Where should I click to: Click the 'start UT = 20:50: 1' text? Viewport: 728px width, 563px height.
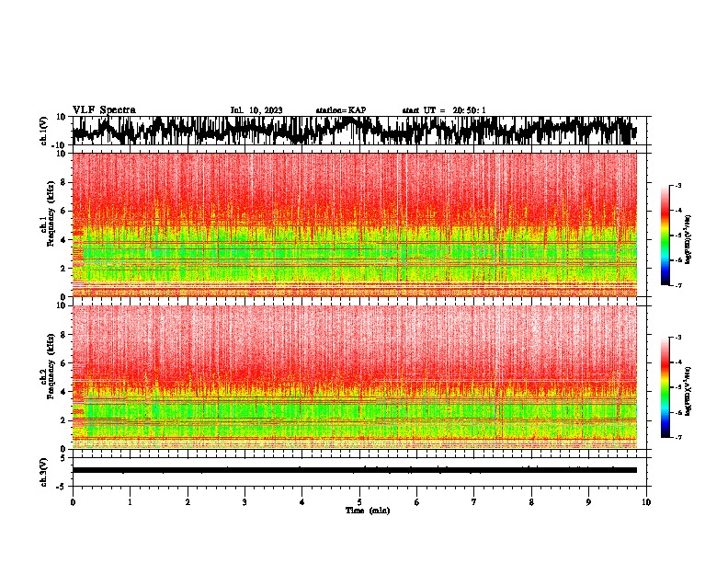(x=444, y=110)
